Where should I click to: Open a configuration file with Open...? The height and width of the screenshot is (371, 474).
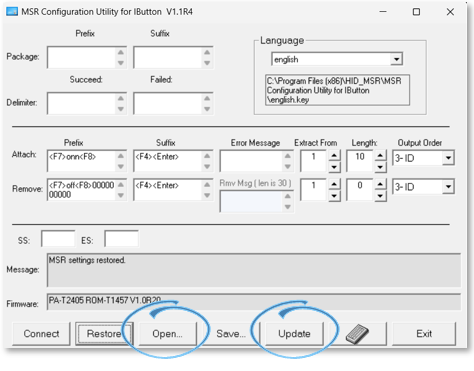click(x=167, y=334)
